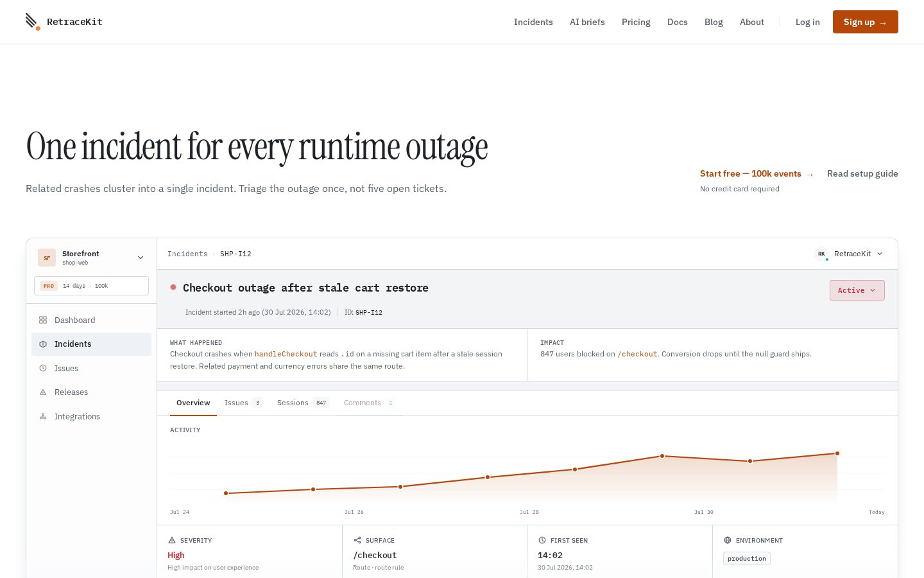Viewport: 924px width, 578px height.
Task: Click the last activity chart data point
Action: pos(837,453)
